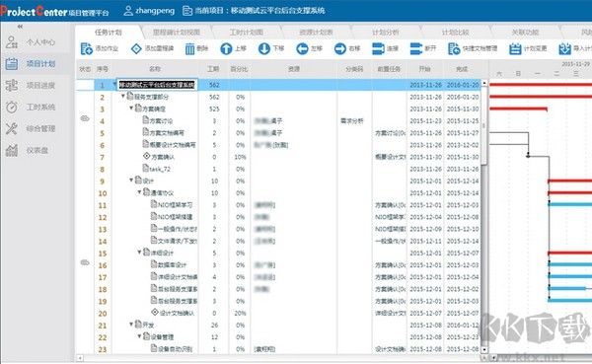The height and width of the screenshot is (364, 592).
Task: Click the table horizontal scrollbar left arrow
Action: [80, 357]
